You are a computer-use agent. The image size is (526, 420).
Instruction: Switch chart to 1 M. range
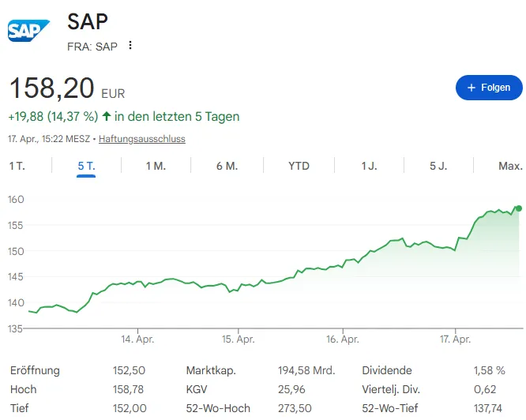point(156,166)
